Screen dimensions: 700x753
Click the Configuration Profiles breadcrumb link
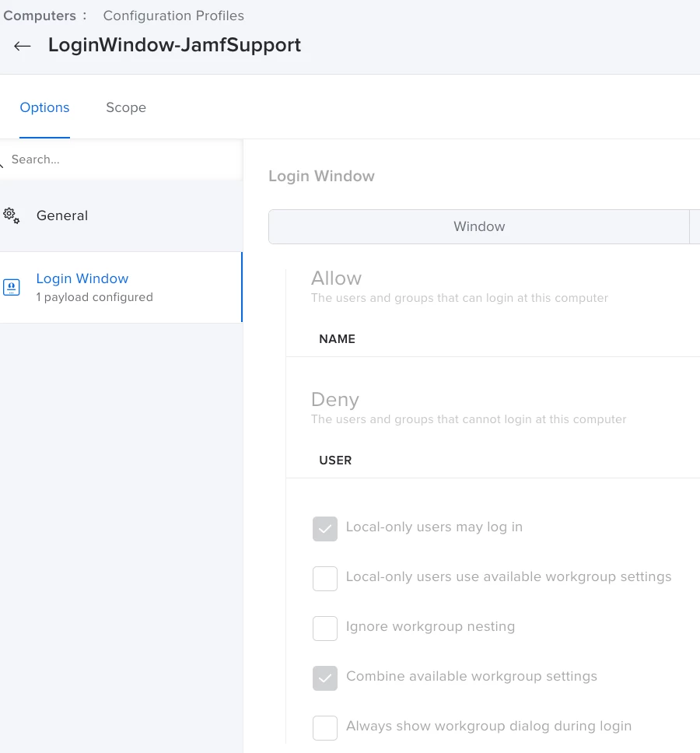pyautogui.click(x=173, y=16)
